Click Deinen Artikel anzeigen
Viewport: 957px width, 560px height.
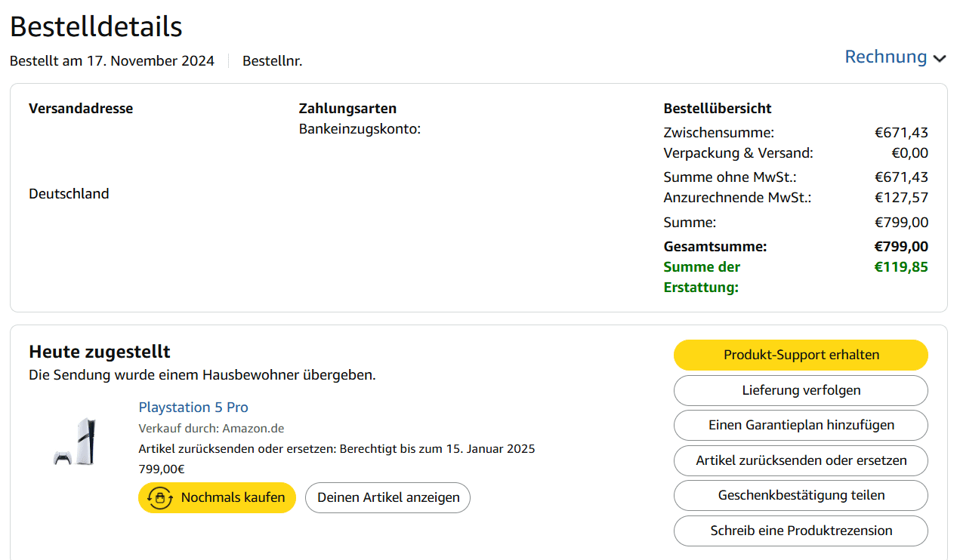coord(387,498)
